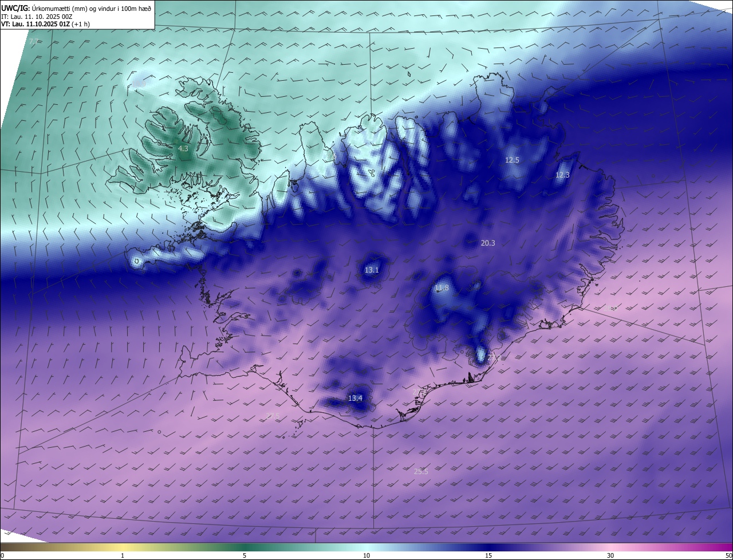The width and height of the screenshot is (733, 560).
Task: Click the initial time line 'IT: Lau. 11. 10. 2025 00Z'
Action: pyautogui.click(x=37, y=17)
